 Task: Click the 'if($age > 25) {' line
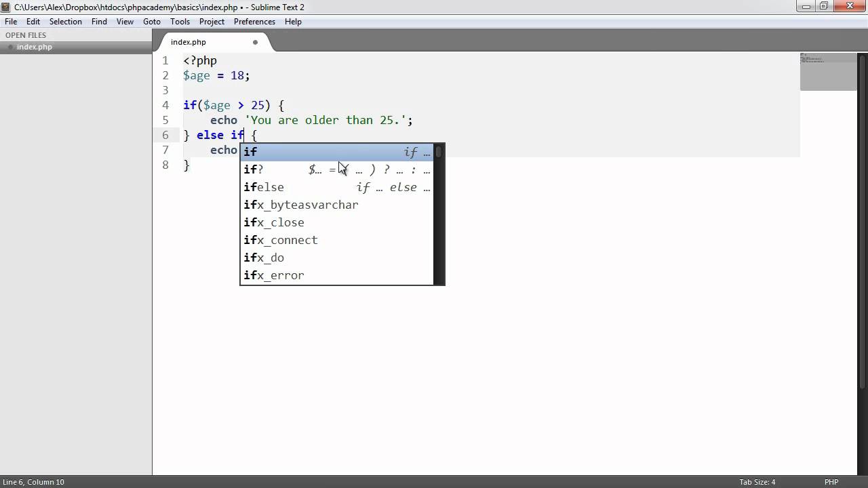pyautogui.click(x=233, y=105)
